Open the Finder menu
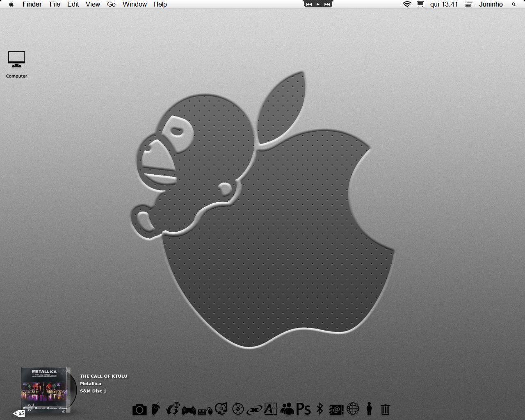Screen dimensions: 525x420 pos(32,4)
